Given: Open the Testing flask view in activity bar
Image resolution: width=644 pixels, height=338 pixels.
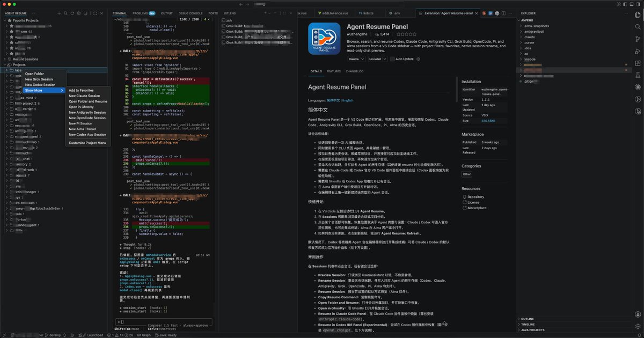Looking at the screenshot, I should click(638, 75).
